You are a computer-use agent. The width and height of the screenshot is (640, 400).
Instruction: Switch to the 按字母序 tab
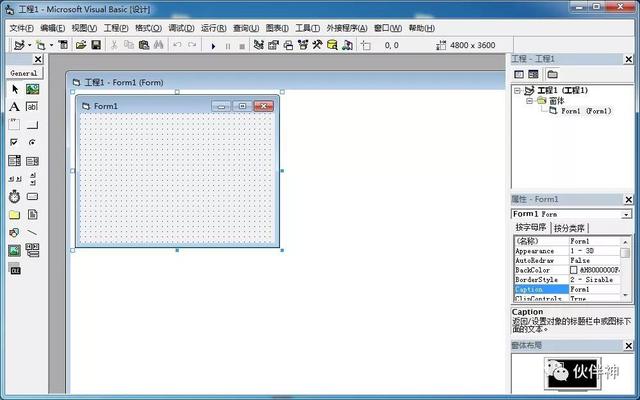click(531, 227)
